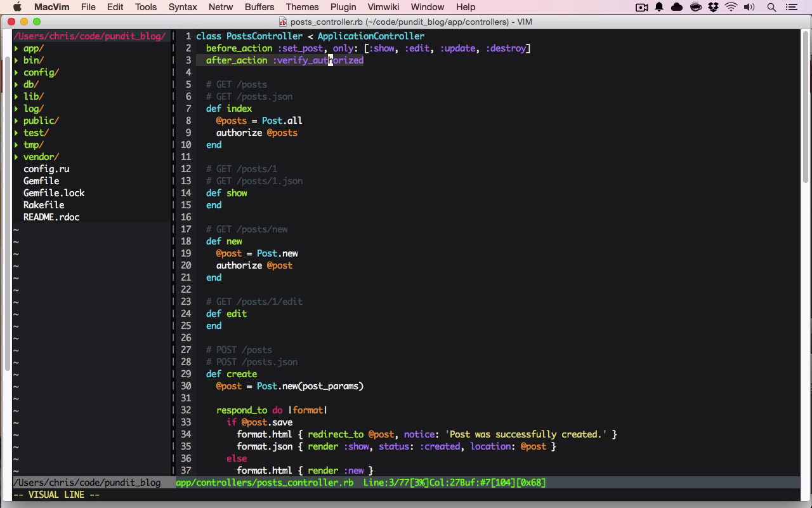Expand the db/ folder arrow
The width and height of the screenshot is (812, 508).
click(x=16, y=84)
